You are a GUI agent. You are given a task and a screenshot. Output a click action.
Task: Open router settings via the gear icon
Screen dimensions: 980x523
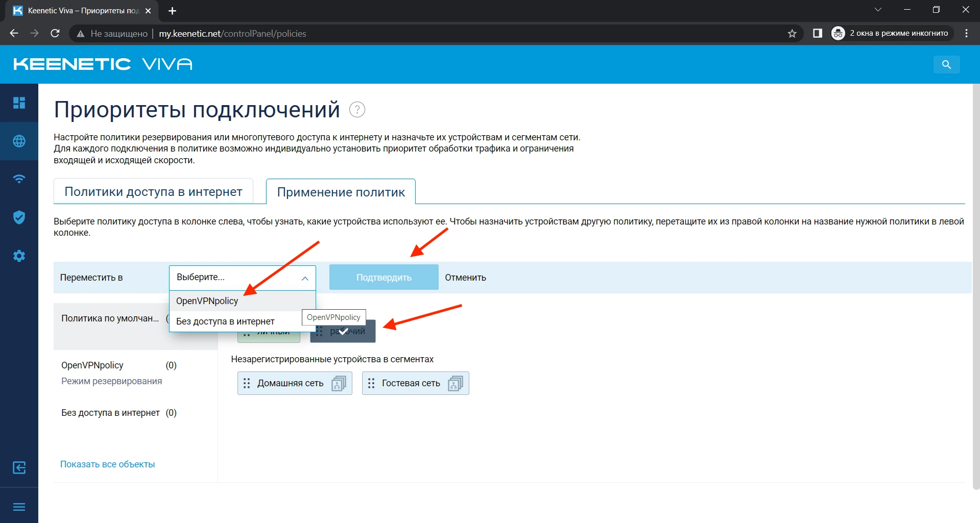click(19, 256)
